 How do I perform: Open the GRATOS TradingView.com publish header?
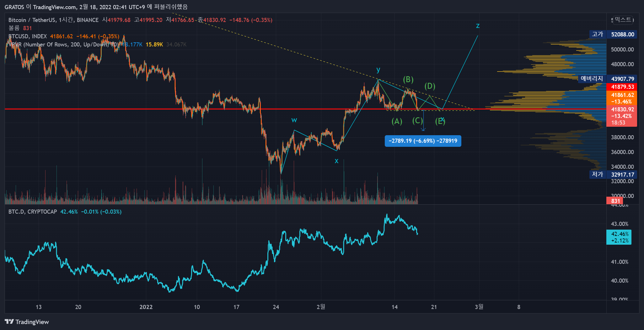coord(96,7)
